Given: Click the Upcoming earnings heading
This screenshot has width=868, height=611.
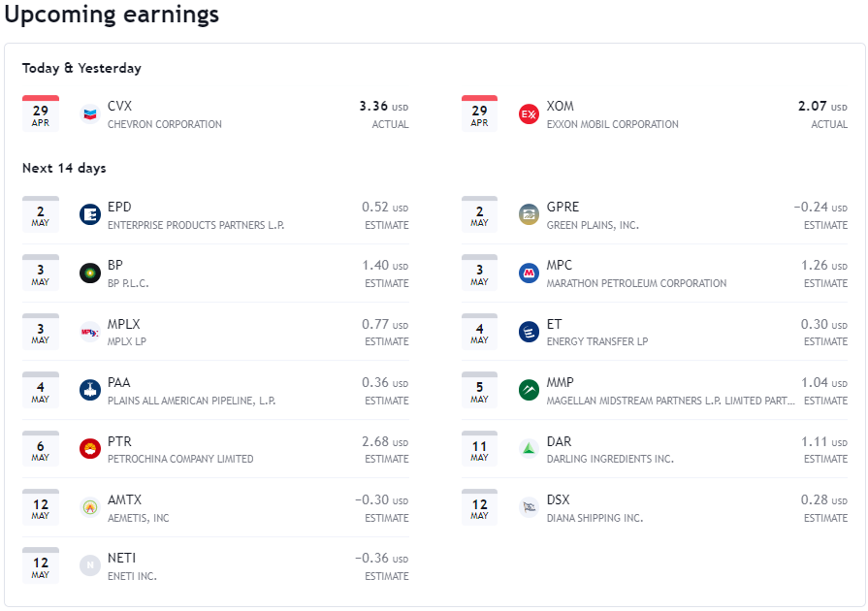Looking at the screenshot, I should [x=112, y=15].
